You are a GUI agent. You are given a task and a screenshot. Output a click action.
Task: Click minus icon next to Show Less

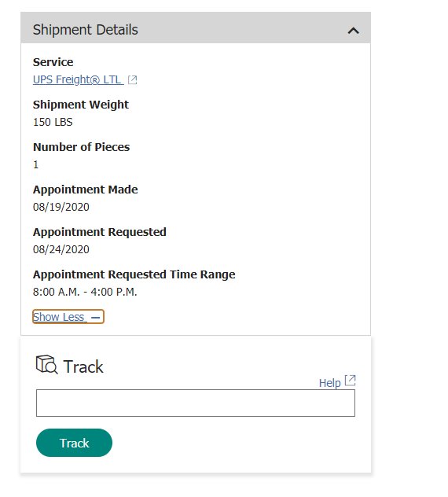click(95, 317)
